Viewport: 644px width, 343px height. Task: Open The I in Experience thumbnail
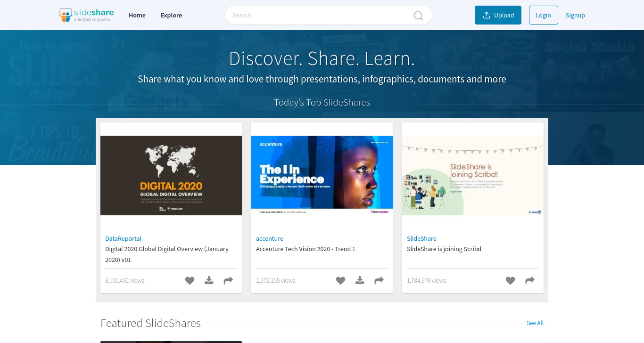click(322, 175)
